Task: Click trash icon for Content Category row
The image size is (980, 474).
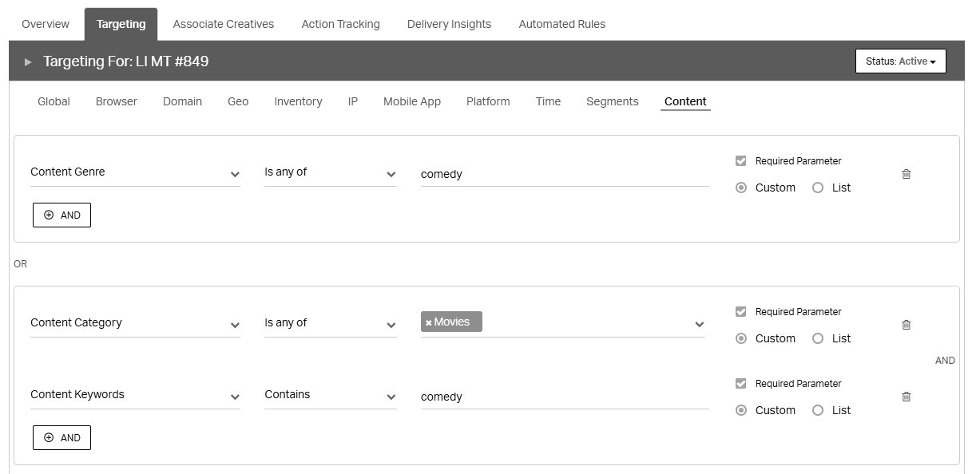Action: 906,325
